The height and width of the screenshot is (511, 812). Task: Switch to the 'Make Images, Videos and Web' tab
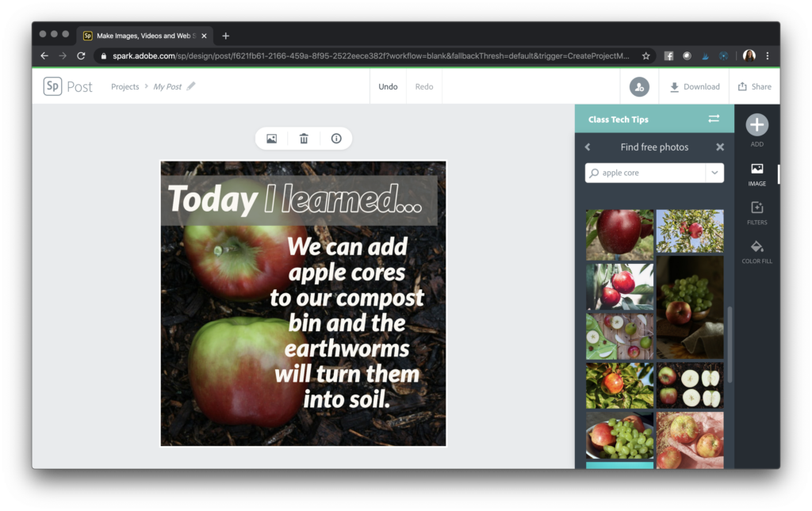point(143,35)
